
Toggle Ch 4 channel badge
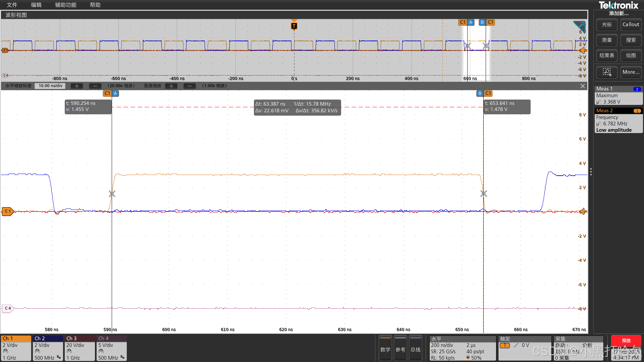coord(112,348)
